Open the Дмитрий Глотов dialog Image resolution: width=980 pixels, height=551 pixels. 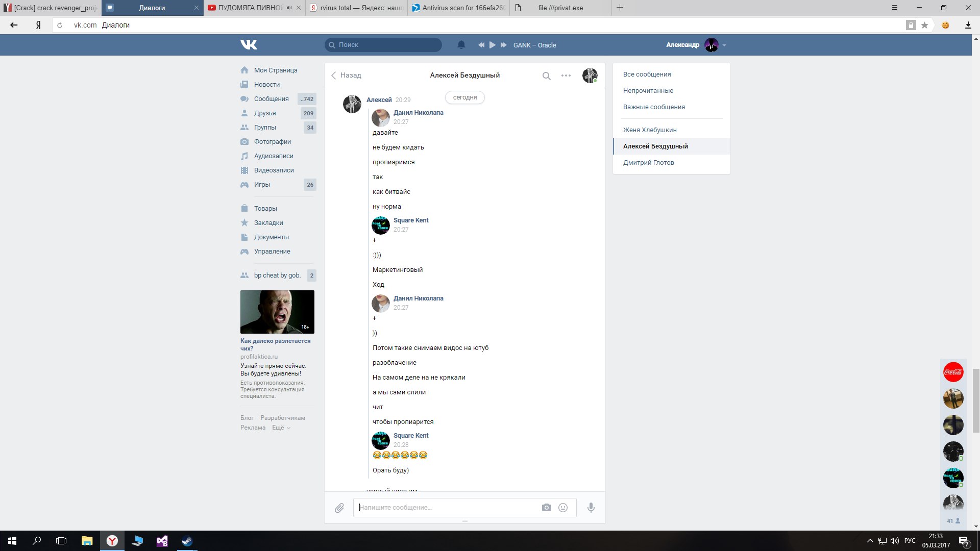tap(648, 163)
